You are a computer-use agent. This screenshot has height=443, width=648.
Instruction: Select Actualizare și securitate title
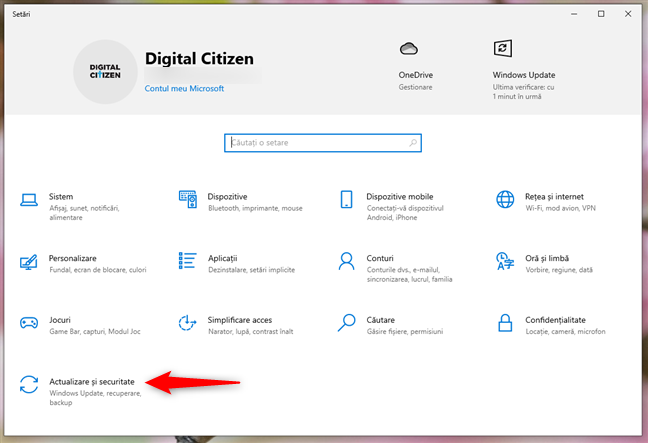(x=92, y=381)
